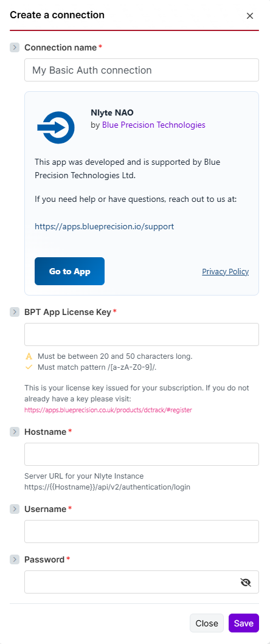Open the Privacy Policy link
The height and width of the screenshot is (644, 270).
pyautogui.click(x=225, y=271)
